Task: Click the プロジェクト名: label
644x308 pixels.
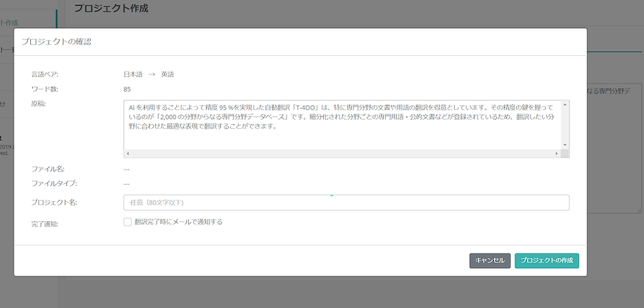Action: click(55, 202)
